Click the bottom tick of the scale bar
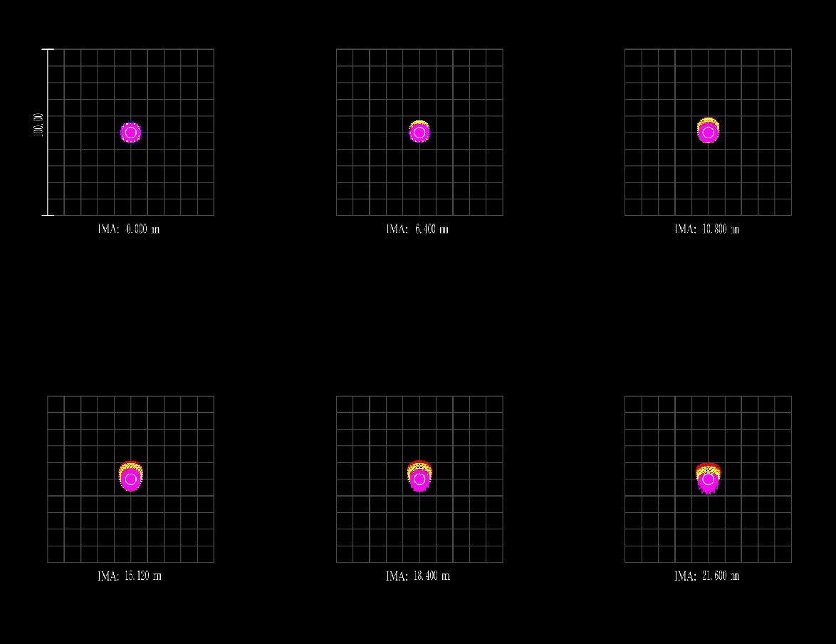 [x=48, y=215]
